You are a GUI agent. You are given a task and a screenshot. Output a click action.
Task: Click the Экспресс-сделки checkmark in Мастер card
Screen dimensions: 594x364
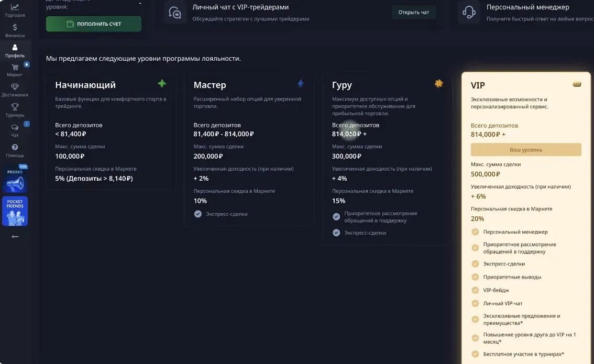click(x=197, y=214)
